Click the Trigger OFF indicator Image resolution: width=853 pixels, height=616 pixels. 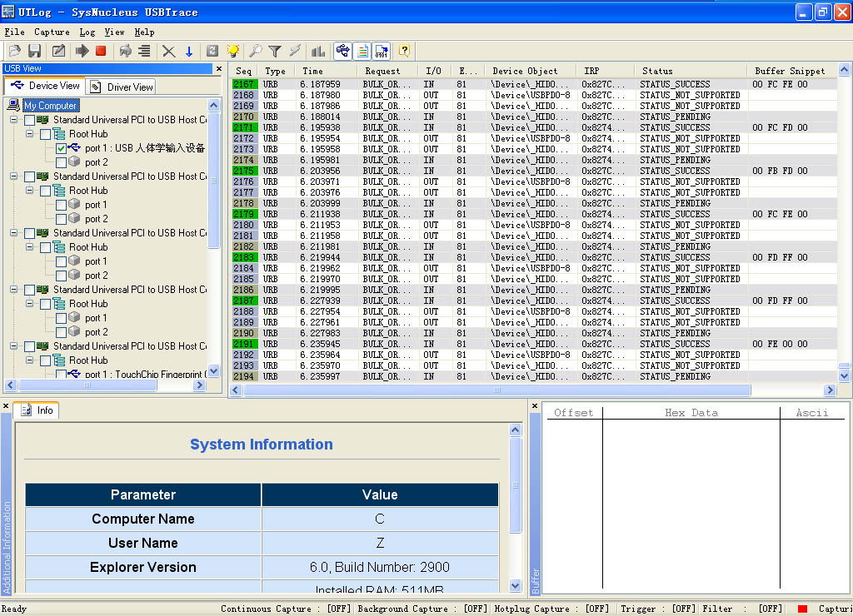pyautogui.click(x=683, y=609)
